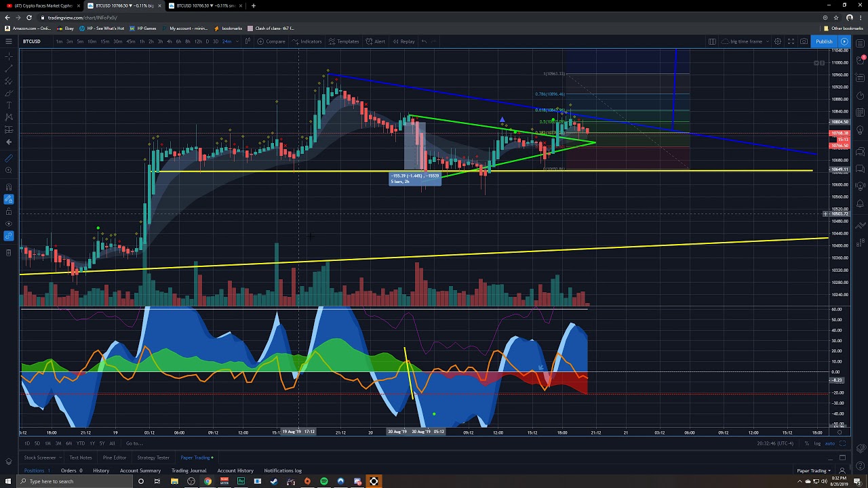Open the Strategy Tester tab
This screenshot has width=868, height=488.
(153, 457)
